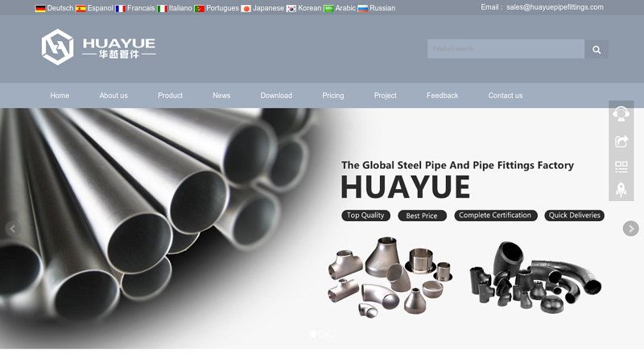The image size is (644, 362).
Task: Select the first carousel dot
Action: click(313, 334)
